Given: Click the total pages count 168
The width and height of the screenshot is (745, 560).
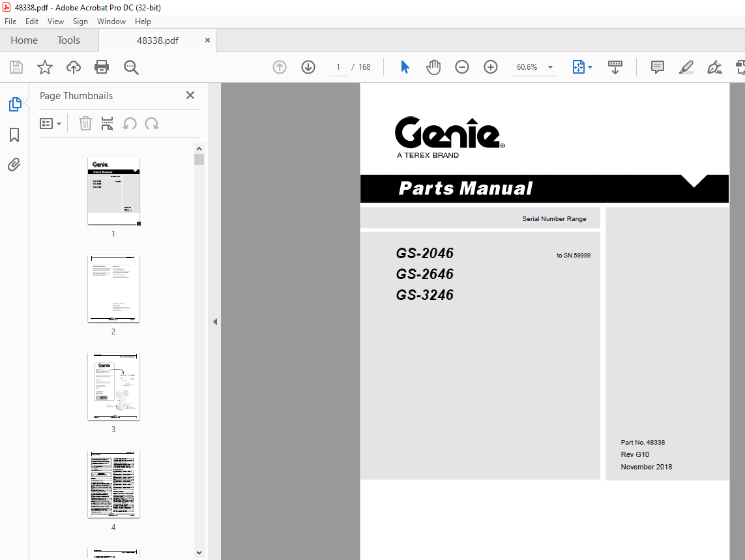Looking at the screenshot, I should 364,67.
